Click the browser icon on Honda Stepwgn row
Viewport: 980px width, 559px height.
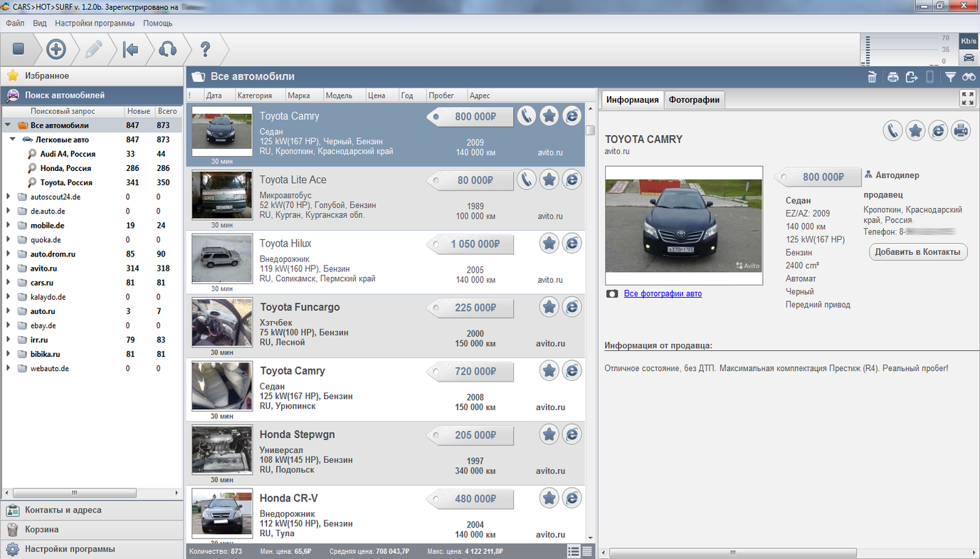[x=571, y=434]
